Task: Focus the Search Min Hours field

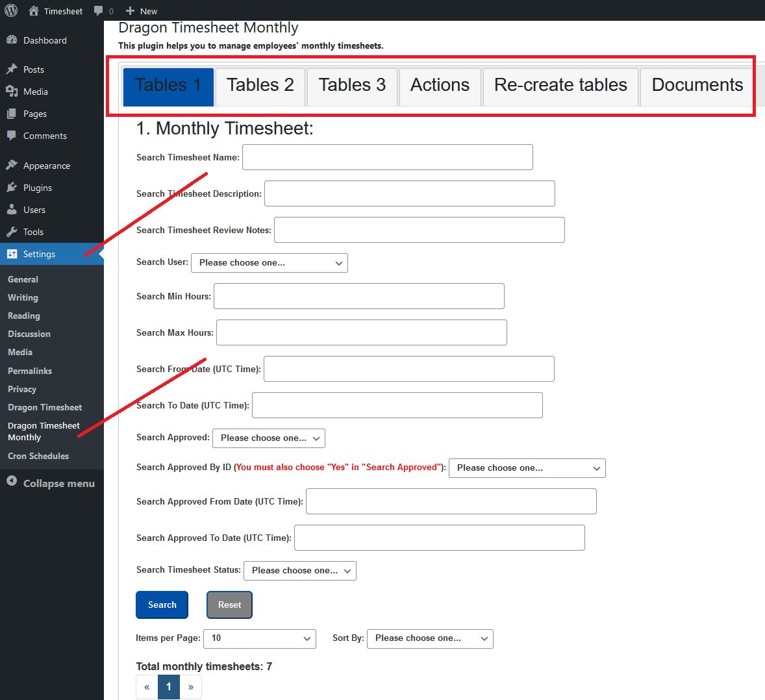Action: point(358,296)
